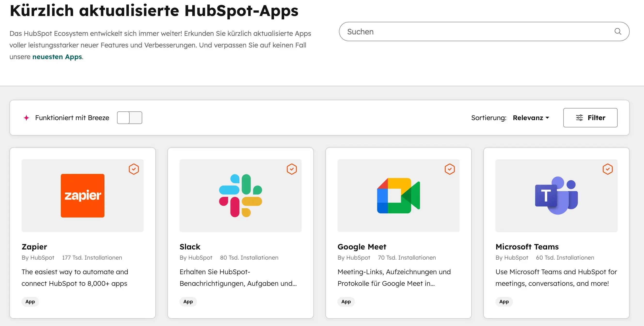Click App tag on Microsoft Teams card
Viewport: 644px width, 326px height.
(504, 302)
